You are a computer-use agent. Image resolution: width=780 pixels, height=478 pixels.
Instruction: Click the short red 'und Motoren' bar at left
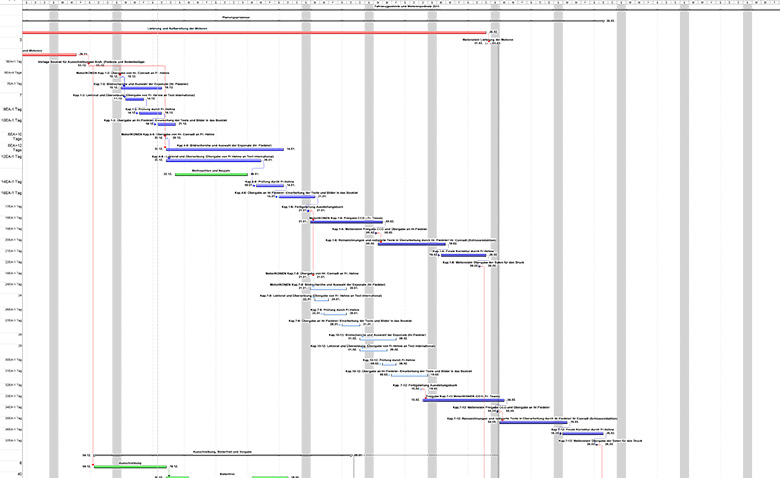pyautogui.click(x=49, y=55)
